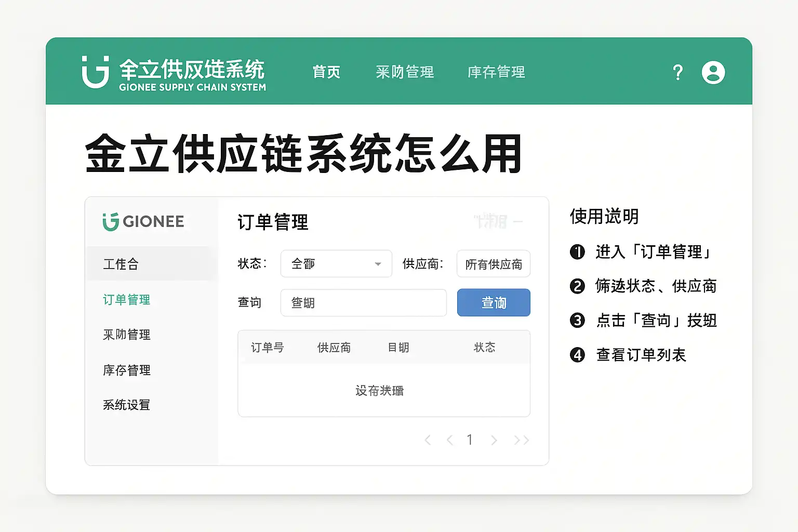Click the 日期 column header
Viewport: 798px width, 532px height.
pos(398,347)
